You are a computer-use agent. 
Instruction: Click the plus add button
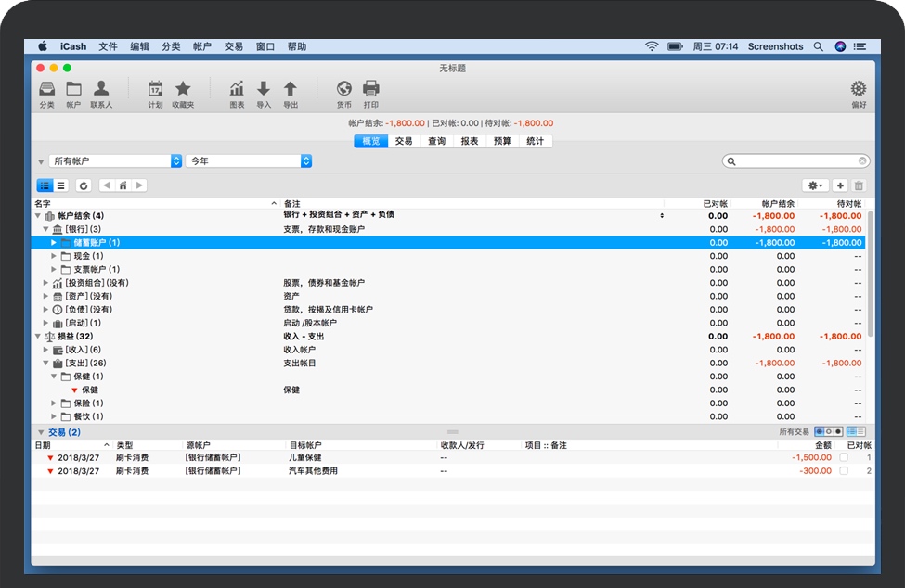(x=840, y=185)
